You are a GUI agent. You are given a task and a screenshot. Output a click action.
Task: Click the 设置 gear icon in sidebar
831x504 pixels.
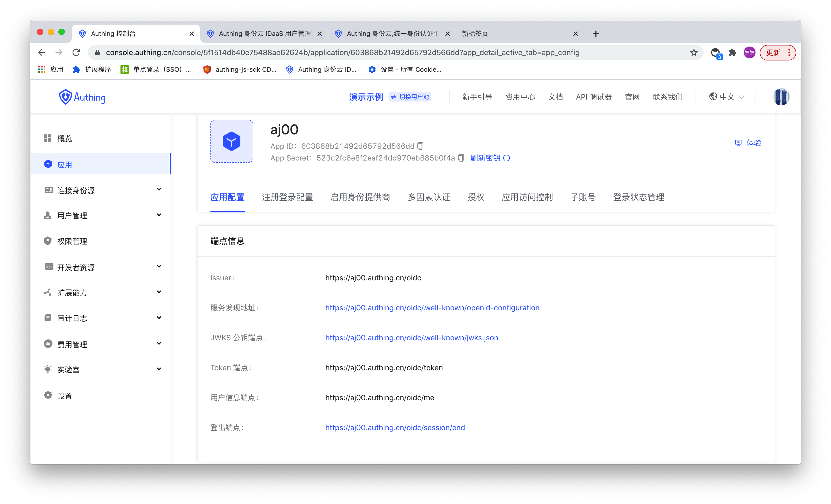click(x=48, y=395)
